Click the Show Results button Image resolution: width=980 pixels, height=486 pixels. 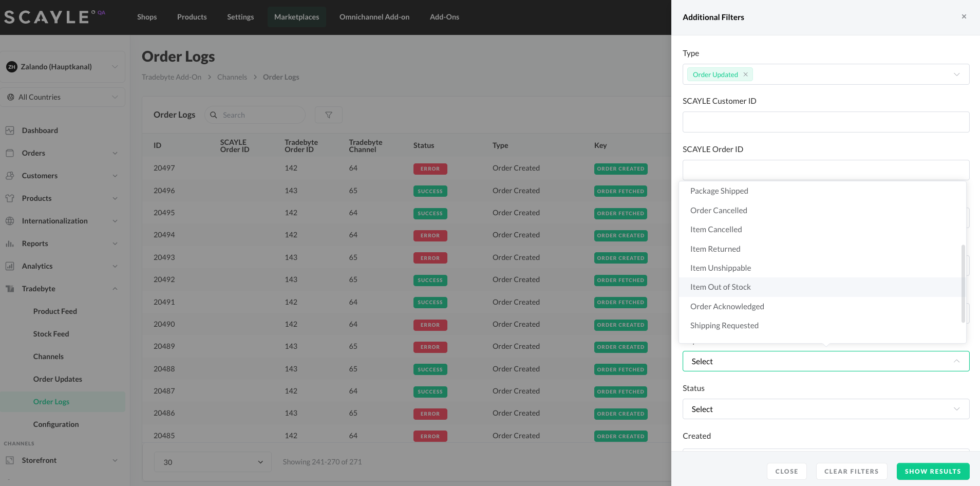[932, 471]
